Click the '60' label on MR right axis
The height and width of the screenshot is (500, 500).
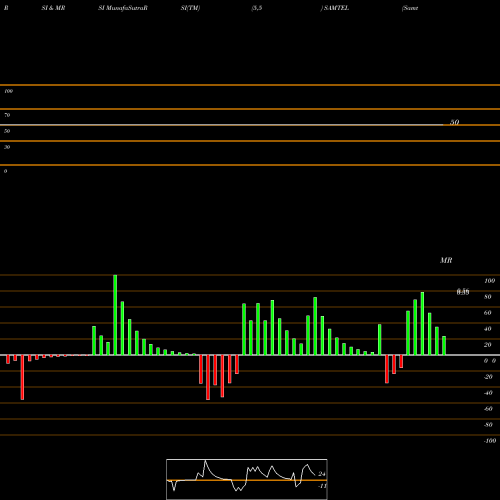click(488, 313)
